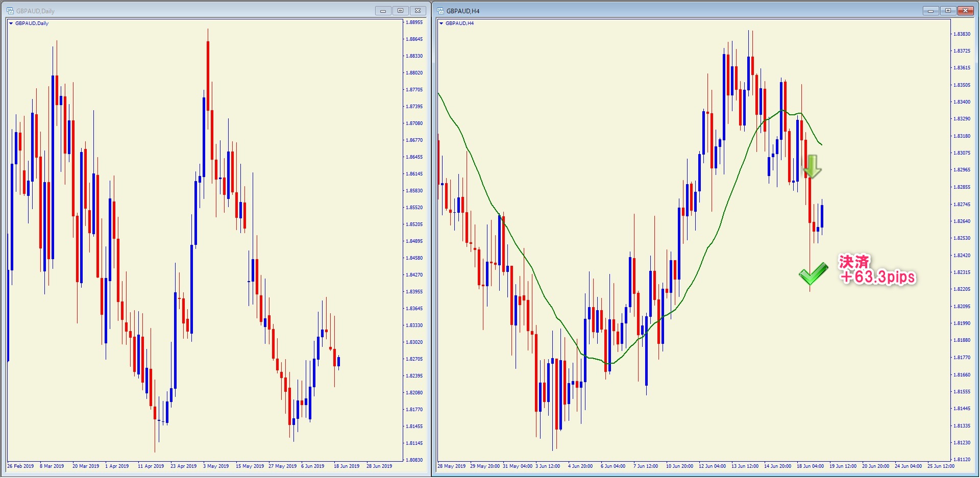Click the 1.81555 price label on H4 chart

(x=962, y=392)
